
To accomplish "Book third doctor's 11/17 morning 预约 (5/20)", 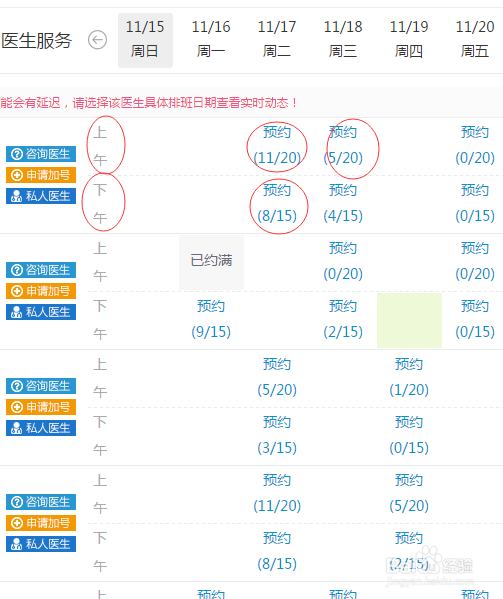I will pos(277,377).
